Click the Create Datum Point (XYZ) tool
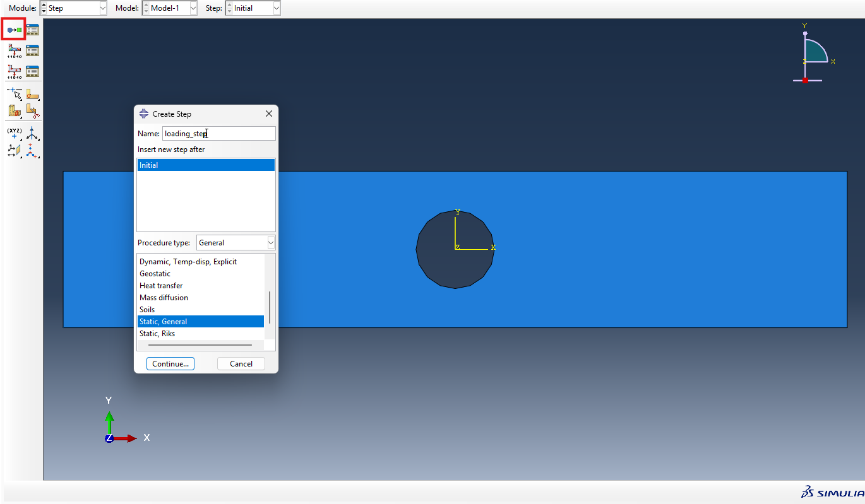The image size is (865, 504). pos(14,132)
